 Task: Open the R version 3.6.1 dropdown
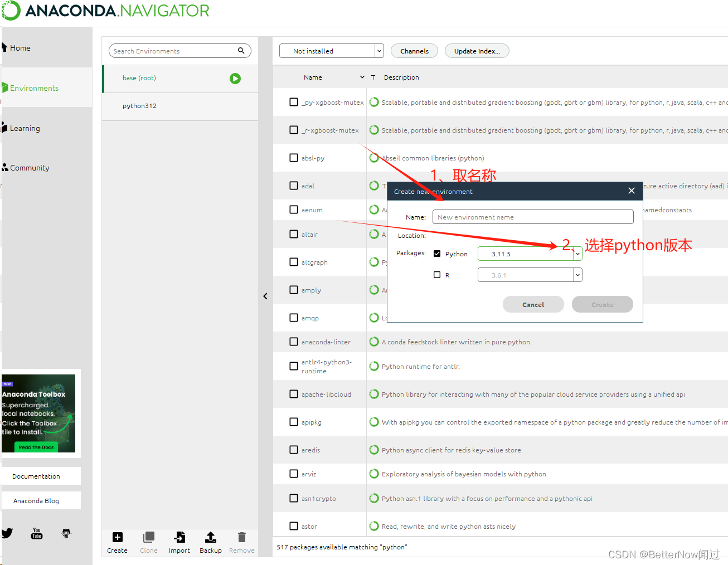pyautogui.click(x=530, y=275)
